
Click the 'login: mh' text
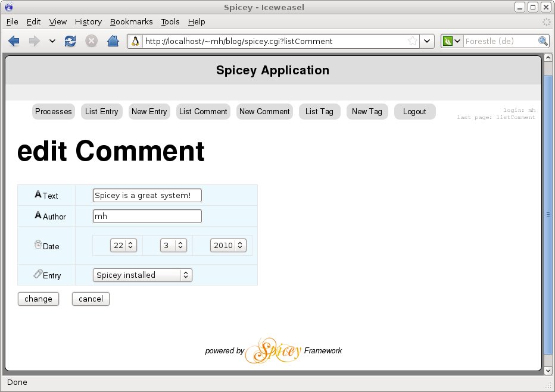click(x=519, y=110)
